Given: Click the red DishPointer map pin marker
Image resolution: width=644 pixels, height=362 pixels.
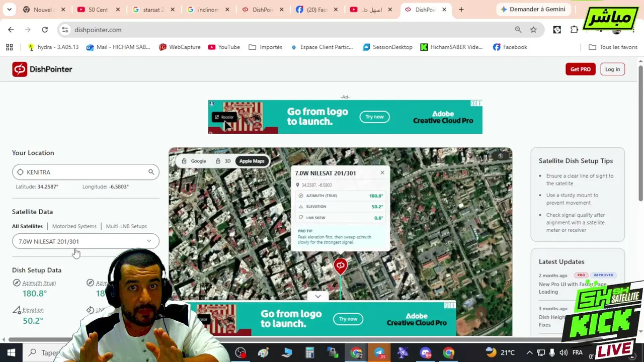Looking at the screenshot, I should point(341,266).
